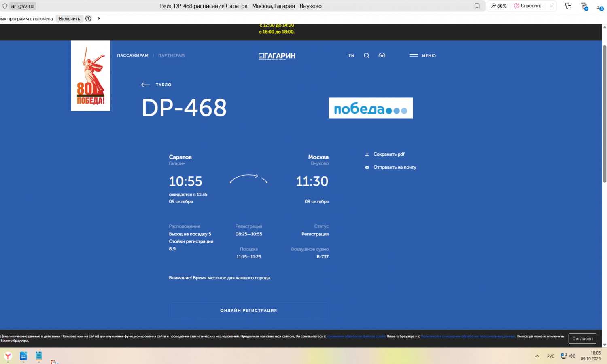Click Включить to enable disabled programs

70,19
